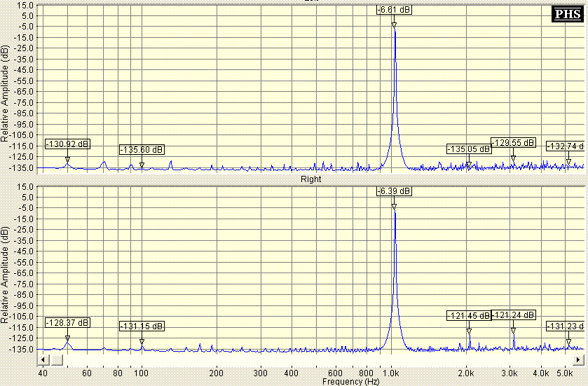Click the "600" frequency axis value
Viewport: 588px width, 386px height.
click(335, 373)
